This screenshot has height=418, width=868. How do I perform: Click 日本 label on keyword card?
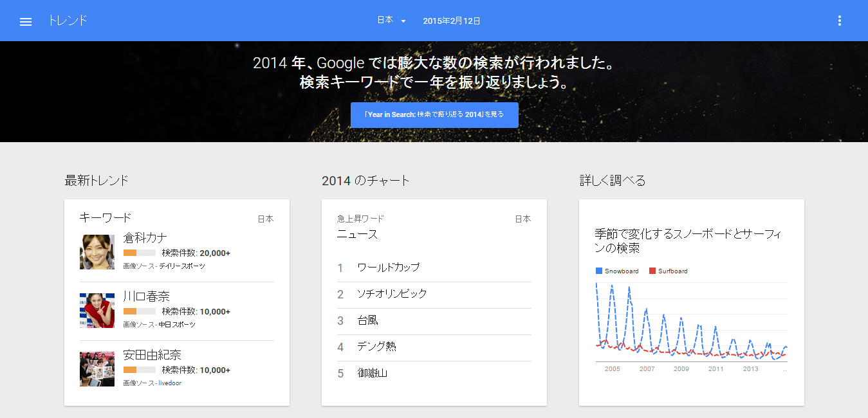pyautogui.click(x=266, y=219)
